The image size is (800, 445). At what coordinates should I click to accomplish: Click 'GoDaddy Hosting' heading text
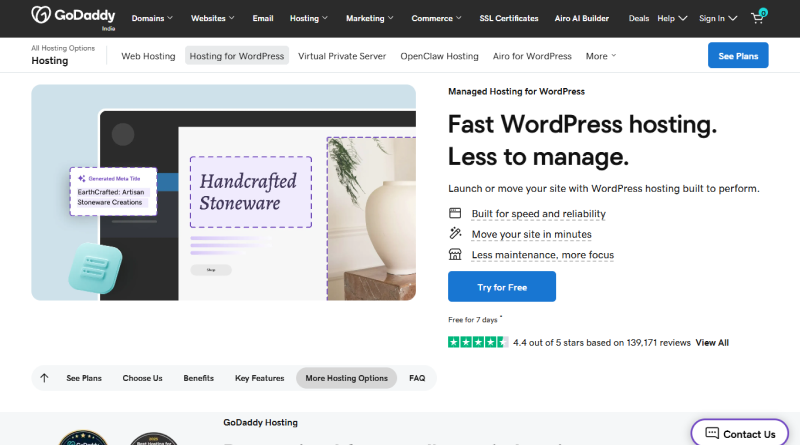point(260,423)
